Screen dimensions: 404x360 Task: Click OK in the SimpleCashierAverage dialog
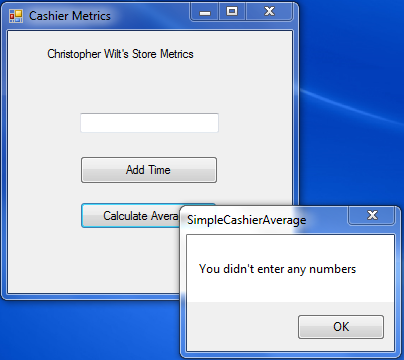[x=341, y=327]
